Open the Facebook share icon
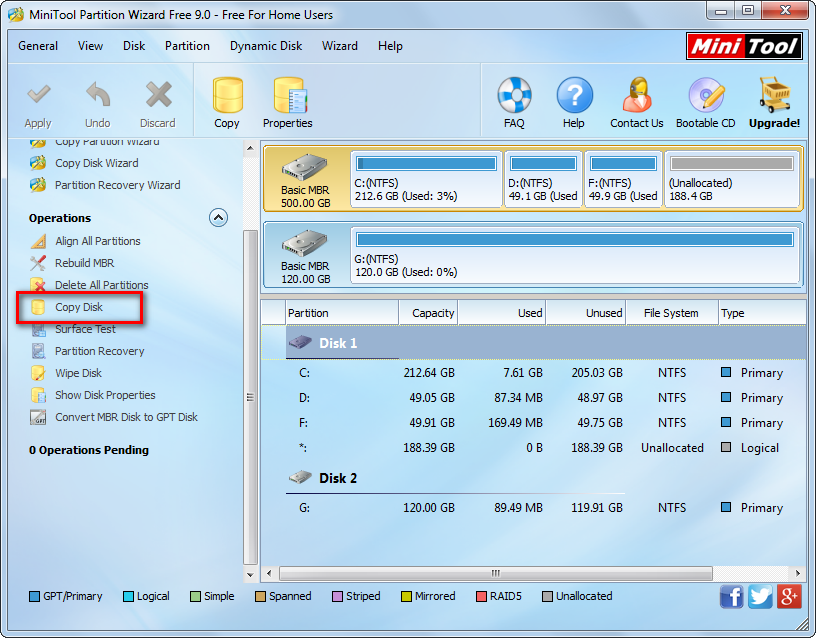The image size is (816, 638). (732, 596)
